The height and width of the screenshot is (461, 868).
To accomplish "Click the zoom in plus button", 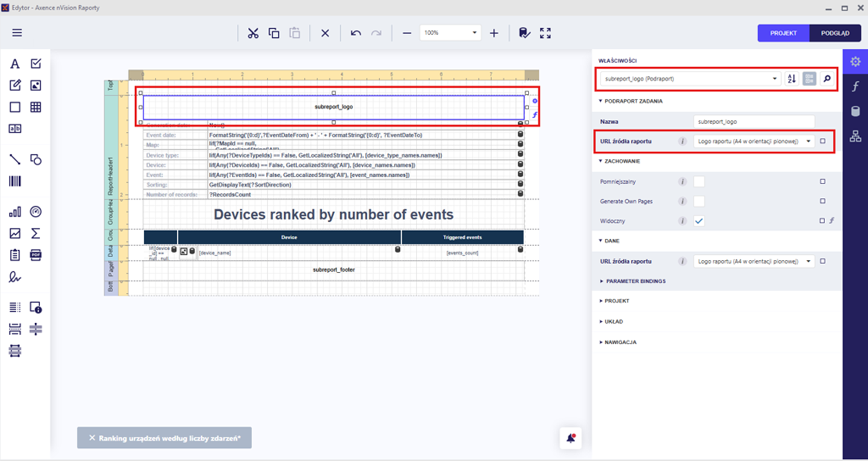I will pos(494,33).
